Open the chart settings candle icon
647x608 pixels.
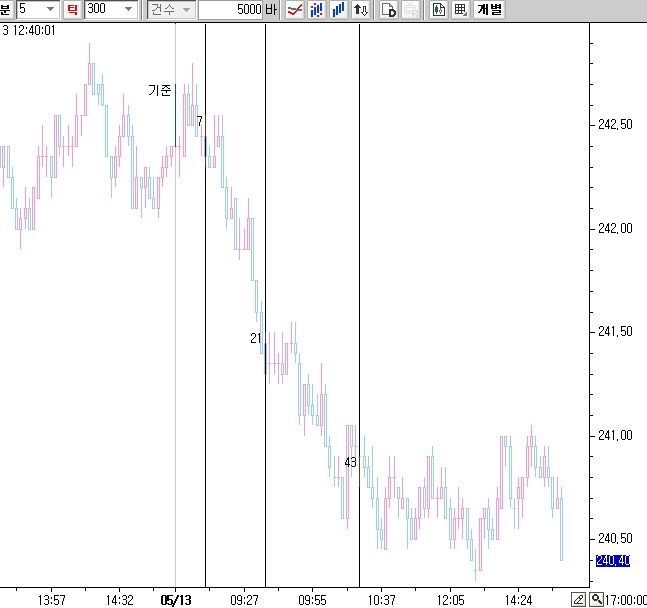click(438, 9)
